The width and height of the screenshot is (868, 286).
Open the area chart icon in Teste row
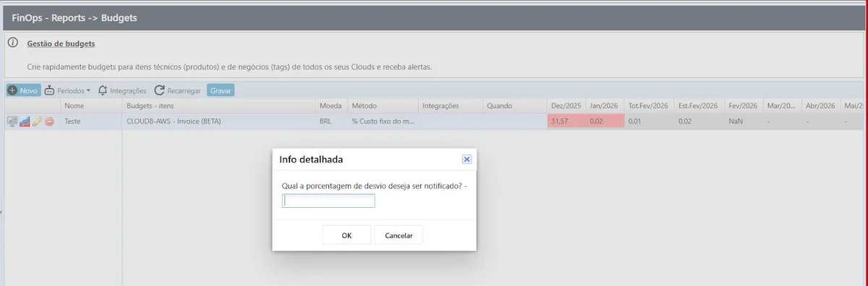(x=25, y=122)
